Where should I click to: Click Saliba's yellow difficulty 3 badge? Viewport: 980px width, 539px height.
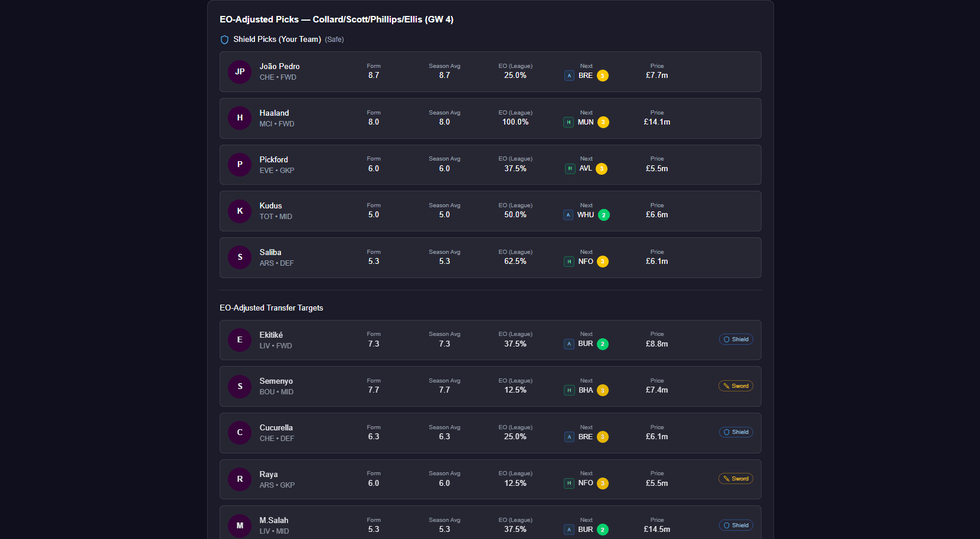pos(602,262)
